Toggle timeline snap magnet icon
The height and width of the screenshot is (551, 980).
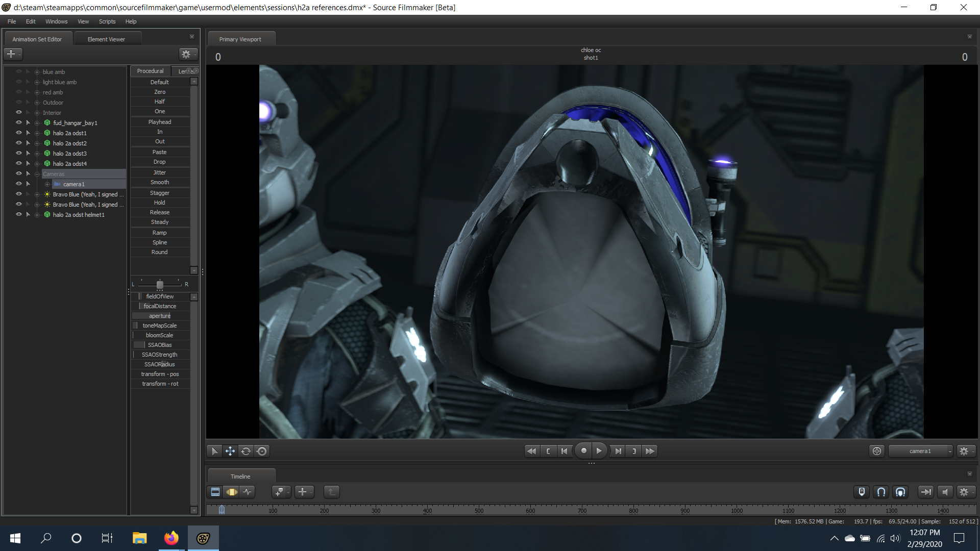click(x=881, y=492)
